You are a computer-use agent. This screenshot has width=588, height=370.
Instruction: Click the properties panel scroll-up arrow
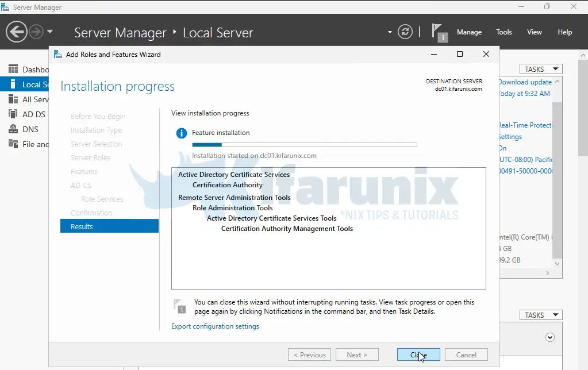pos(558,82)
